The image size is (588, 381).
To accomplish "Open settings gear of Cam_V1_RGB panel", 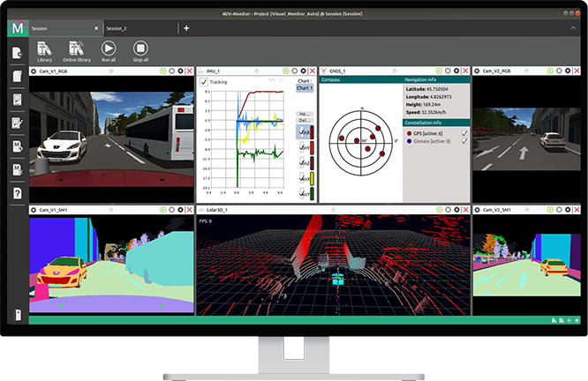I will tap(180, 71).
